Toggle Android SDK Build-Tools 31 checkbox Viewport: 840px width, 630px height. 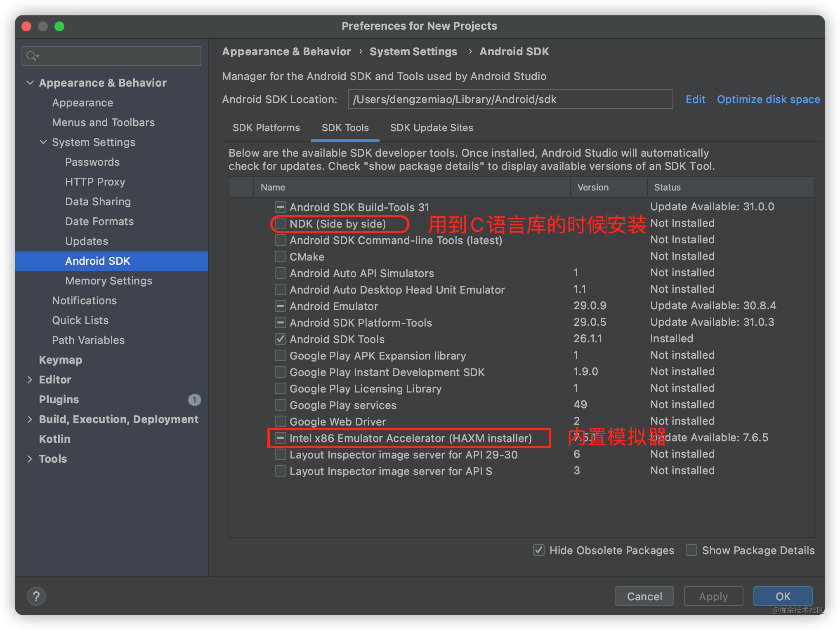click(x=281, y=207)
